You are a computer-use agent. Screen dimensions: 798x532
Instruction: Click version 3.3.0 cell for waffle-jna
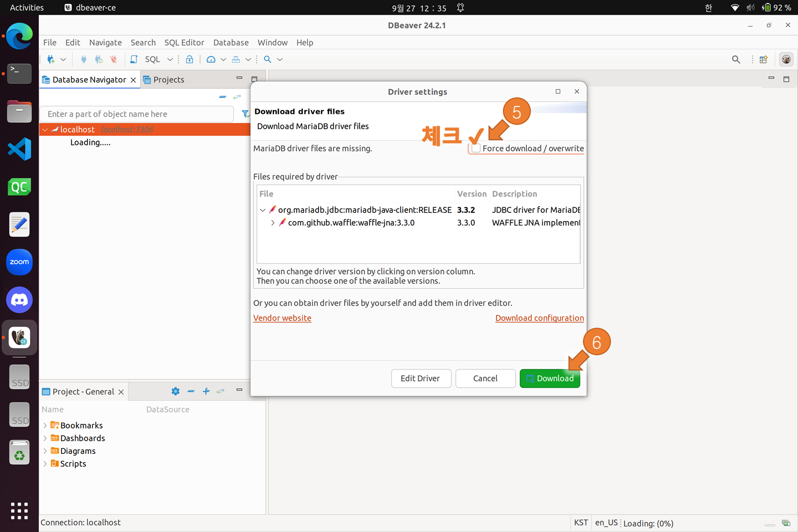click(466, 223)
